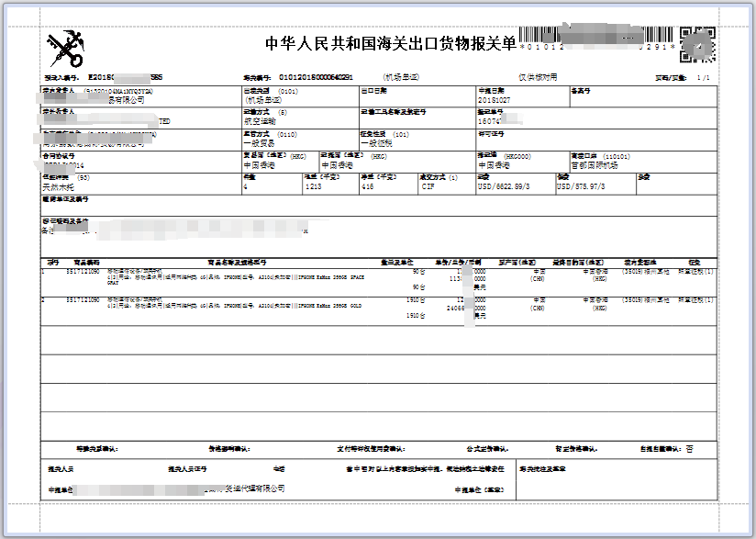Click declaring unit name ending 货运代理有限公司

(x=179, y=489)
